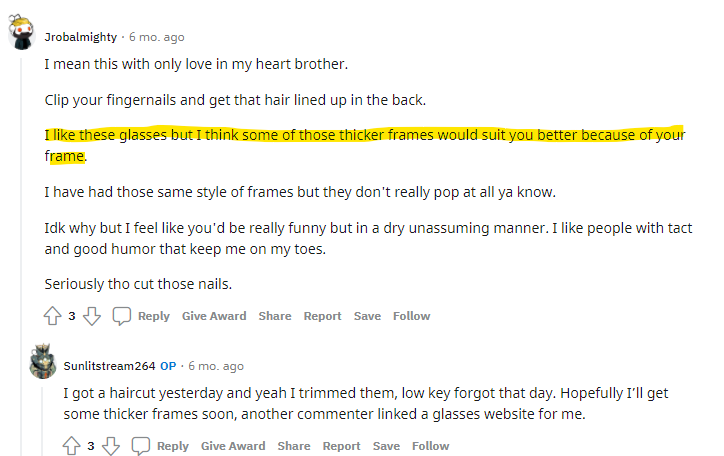Upvote Jrobalmighty's comment
Viewport: 724px width, 456px height.
(53, 316)
